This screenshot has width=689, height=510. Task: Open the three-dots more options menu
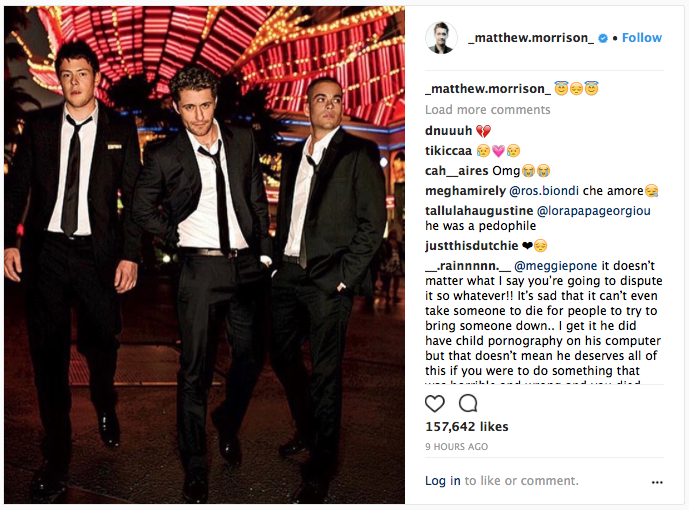pos(657,482)
